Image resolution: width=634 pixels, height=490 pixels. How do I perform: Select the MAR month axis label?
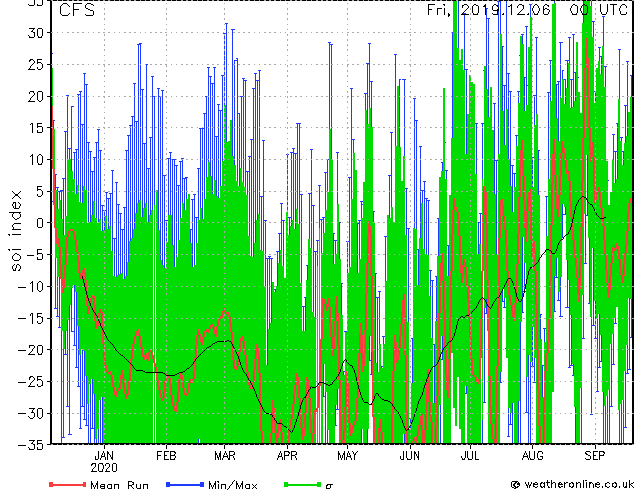[225, 456]
